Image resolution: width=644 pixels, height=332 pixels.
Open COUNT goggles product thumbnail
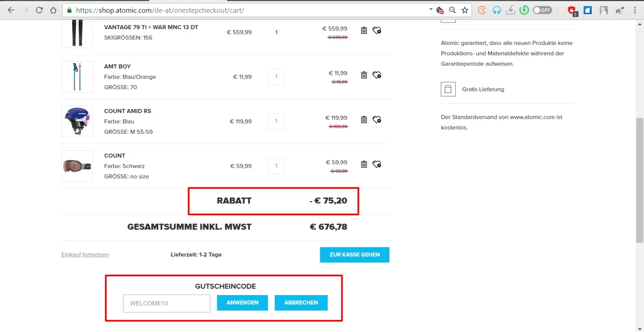pyautogui.click(x=77, y=166)
